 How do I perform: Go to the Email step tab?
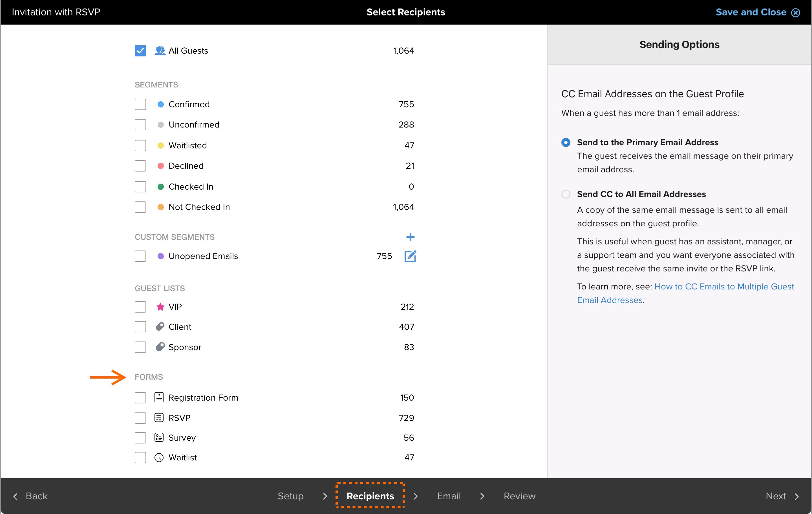[x=449, y=496]
